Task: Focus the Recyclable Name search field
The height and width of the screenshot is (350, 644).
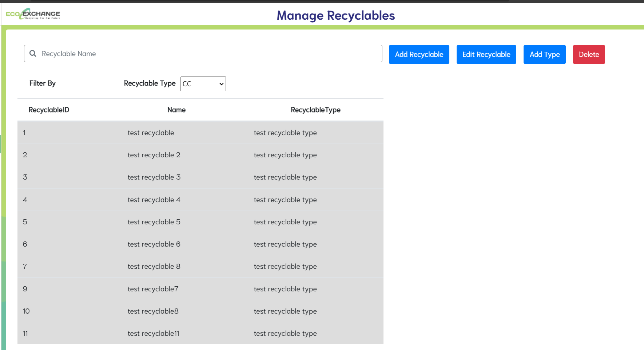Action: pos(203,54)
